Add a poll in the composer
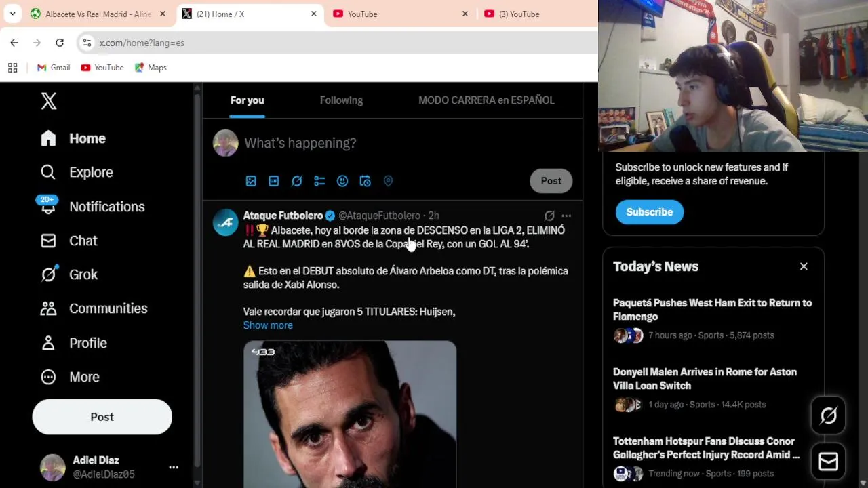Viewport: 868px width, 488px height. [319, 181]
